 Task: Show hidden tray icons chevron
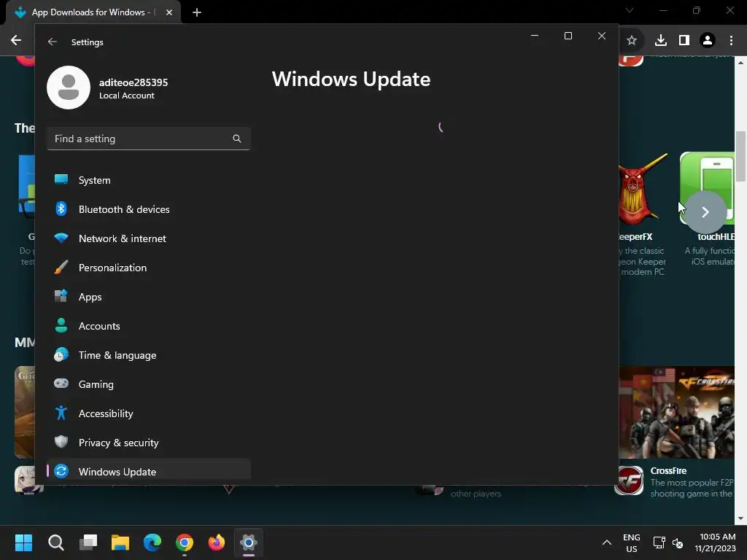(x=606, y=542)
